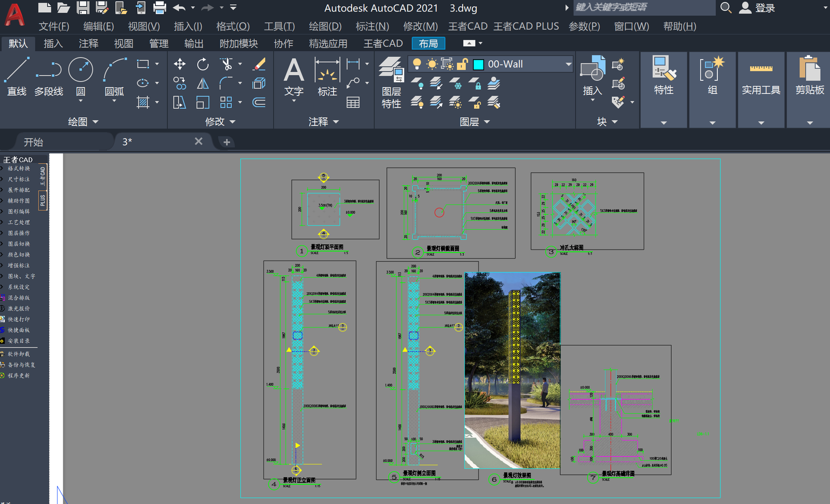Click the Plot printer icon in quick access
Viewport: 830px width, 504px height.
(160, 8)
